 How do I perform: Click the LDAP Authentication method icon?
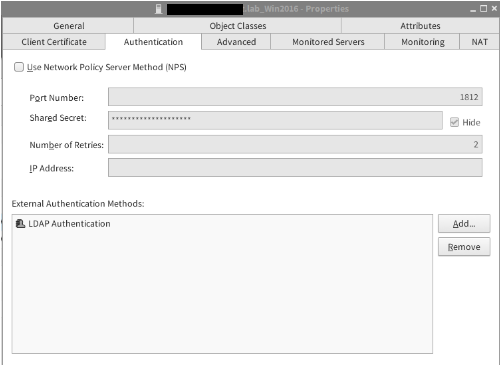(20, 223)
